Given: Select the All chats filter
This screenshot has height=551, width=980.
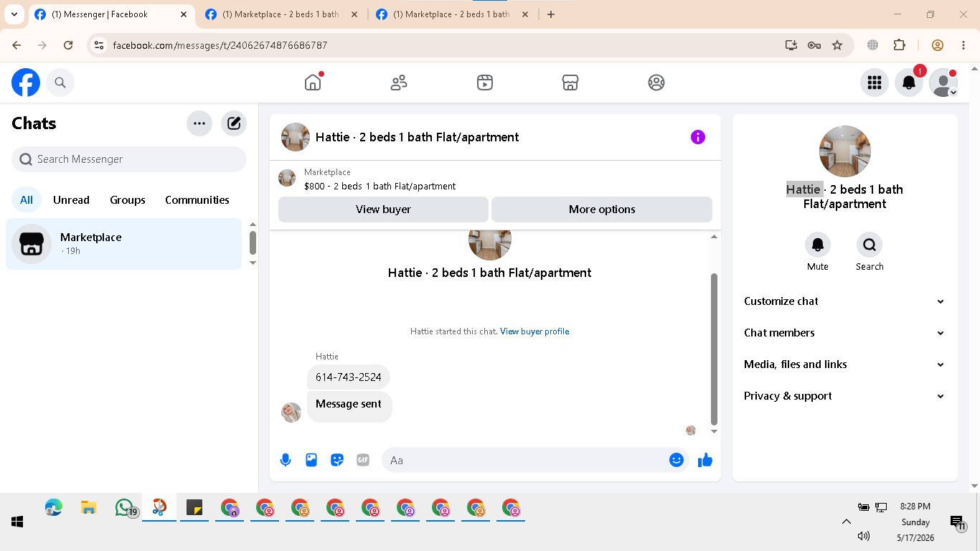Looking at the screenshot, I should click(27, 200).
